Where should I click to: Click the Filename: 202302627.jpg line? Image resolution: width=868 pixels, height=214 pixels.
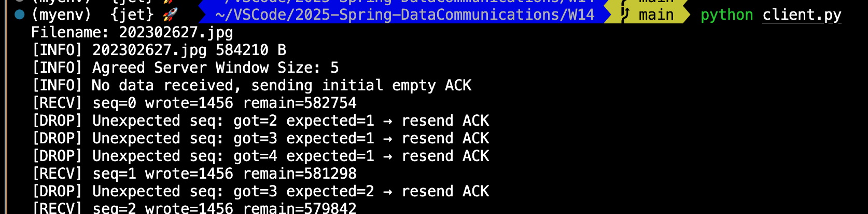click(132, 33)
